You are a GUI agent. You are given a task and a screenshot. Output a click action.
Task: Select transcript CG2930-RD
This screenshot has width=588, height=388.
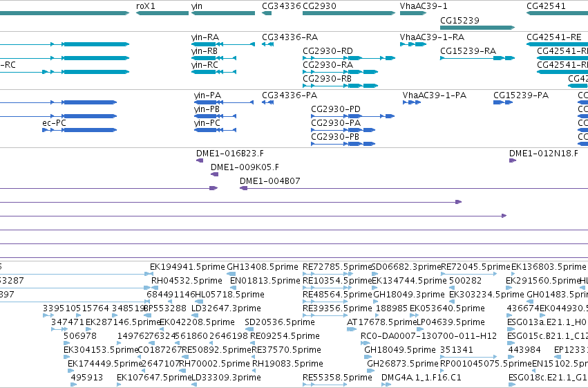point(349,58)
